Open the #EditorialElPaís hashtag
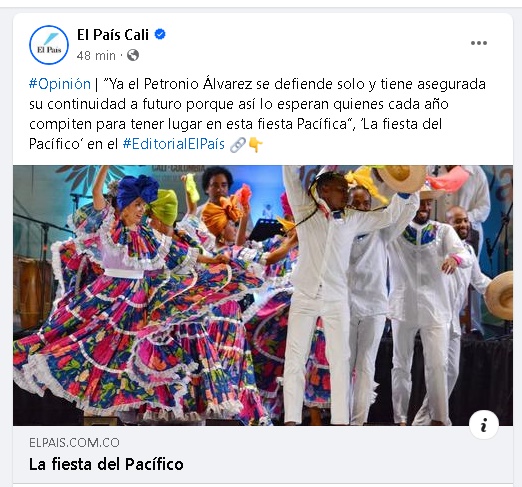522x487 pixels. tap(173, 144)
